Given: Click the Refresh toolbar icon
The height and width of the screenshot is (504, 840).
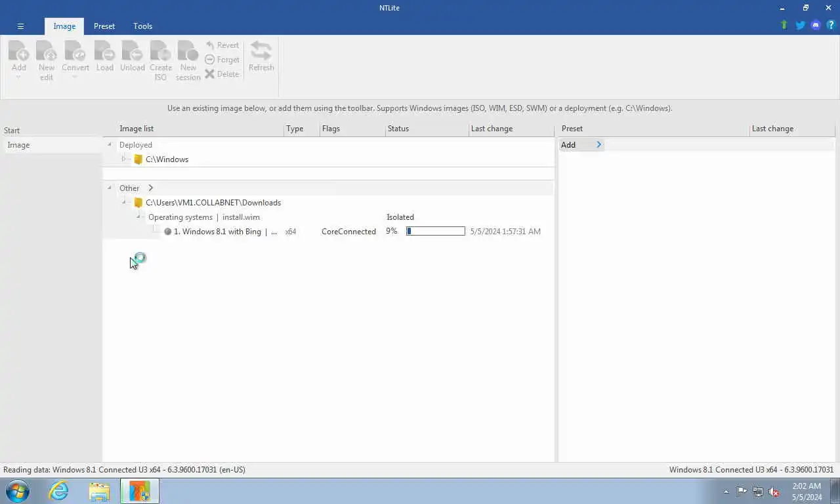Looking at the screenshot, I should click(x=261, y=56).
